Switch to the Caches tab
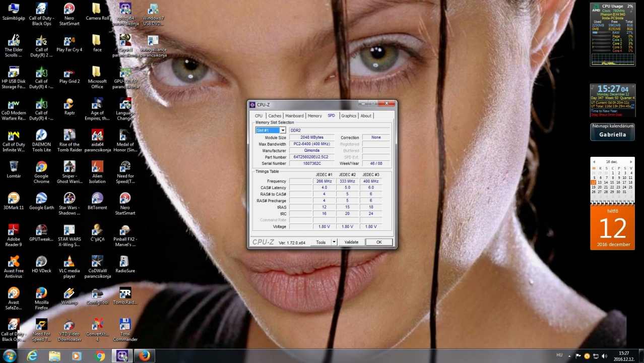This screenshot has height=363, width=644. (x=275, y=116)
